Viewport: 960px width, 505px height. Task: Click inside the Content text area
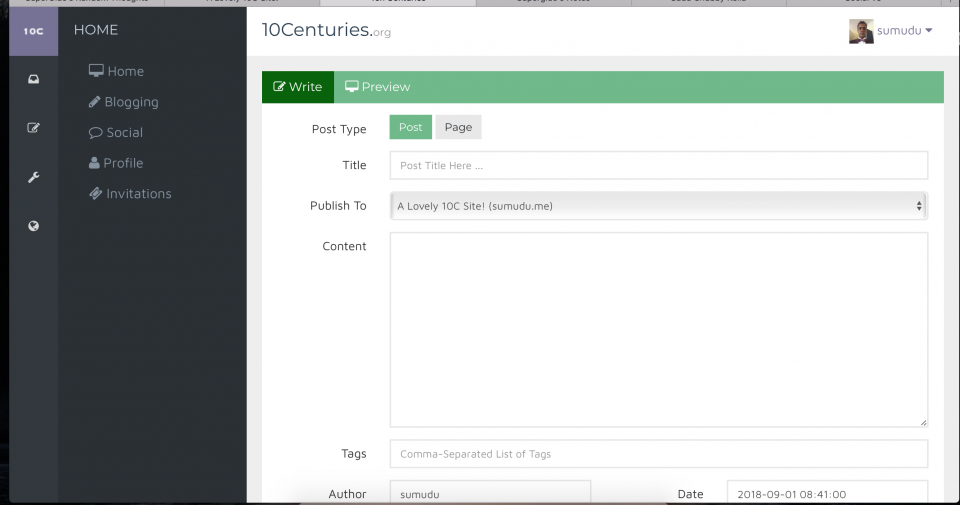pos(658,330)
